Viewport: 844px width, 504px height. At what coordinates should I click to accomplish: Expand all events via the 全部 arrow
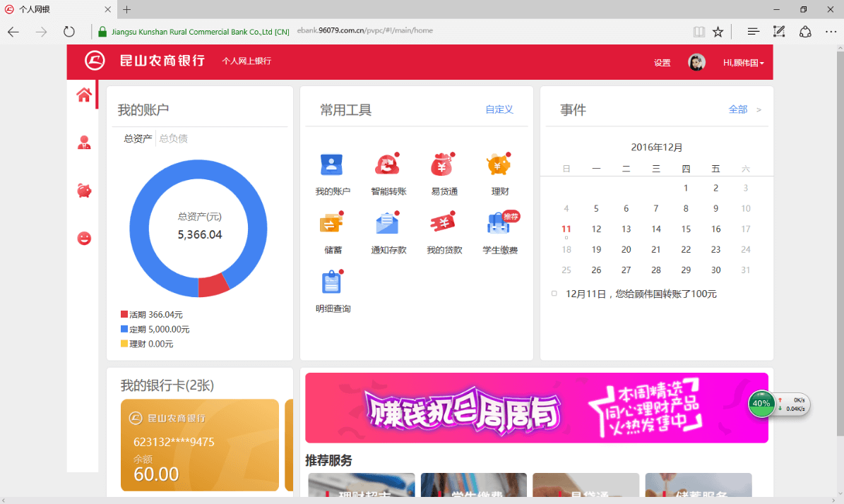[759, 110]
